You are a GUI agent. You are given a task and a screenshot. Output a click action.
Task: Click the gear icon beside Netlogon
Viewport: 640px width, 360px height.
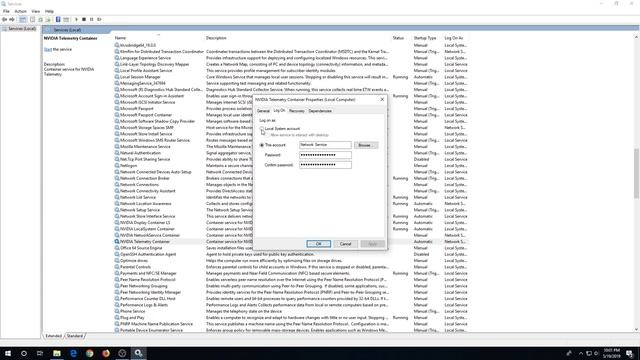[117, 166]
